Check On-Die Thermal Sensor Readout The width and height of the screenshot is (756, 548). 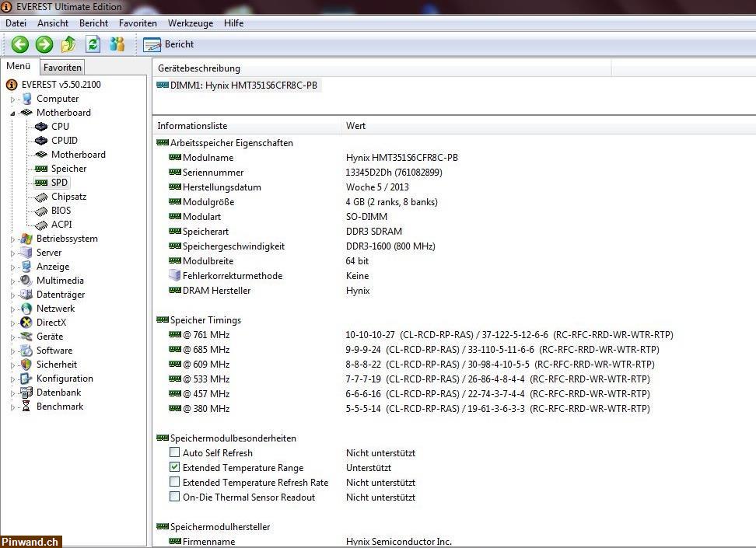pos(174,497)
